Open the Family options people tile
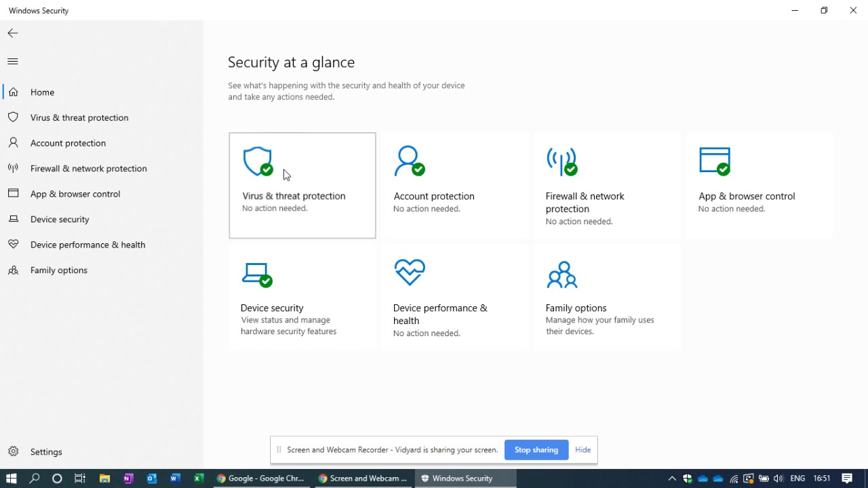 click(608, 298)
